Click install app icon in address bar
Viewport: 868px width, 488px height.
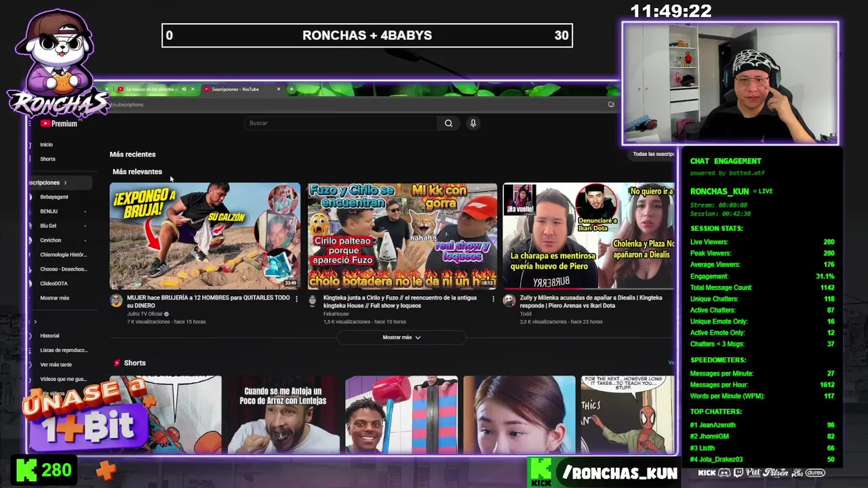(x=611, y=104)
